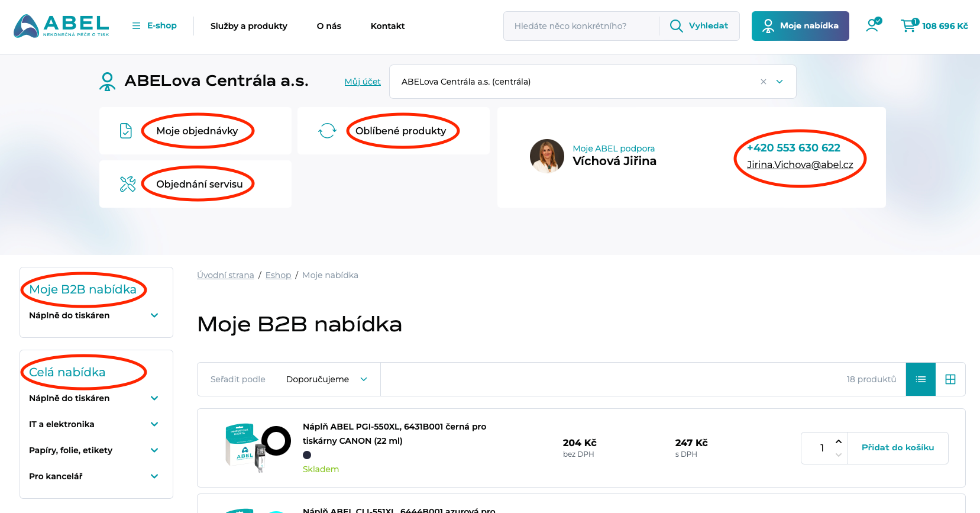Image resolution: width=980 pixels, height=513 pixels.
Task: Click the Oblíbené produkty refresh icon
Action: coord(327,131)
